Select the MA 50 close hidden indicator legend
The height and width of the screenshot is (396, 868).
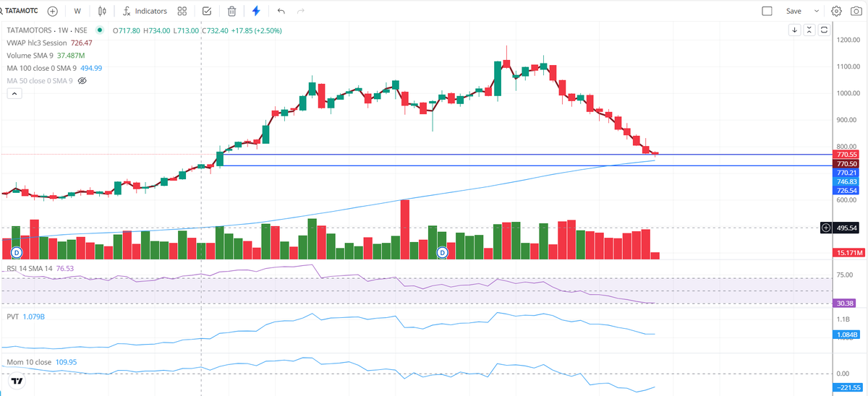tap(40, 81)
